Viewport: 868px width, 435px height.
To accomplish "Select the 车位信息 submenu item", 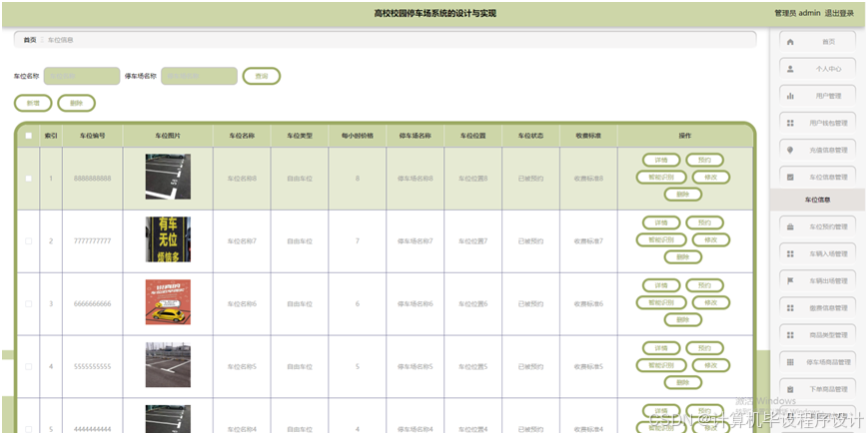I will [x=817, y=201].
